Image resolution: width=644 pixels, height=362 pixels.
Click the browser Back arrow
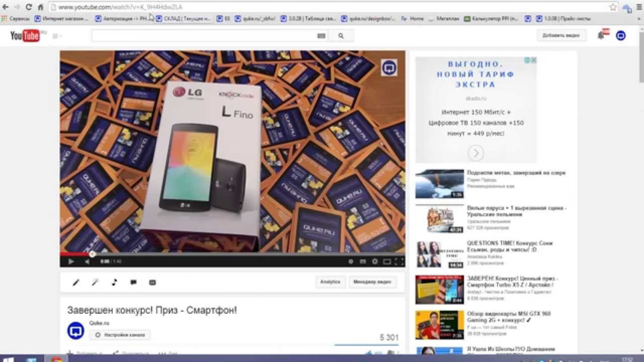5,7
